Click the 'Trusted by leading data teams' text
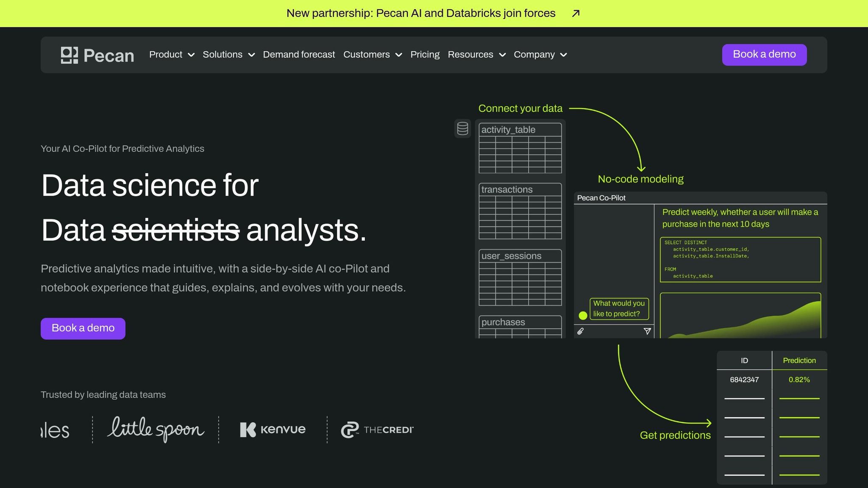The image size is (868, 488). pos(103,395)
